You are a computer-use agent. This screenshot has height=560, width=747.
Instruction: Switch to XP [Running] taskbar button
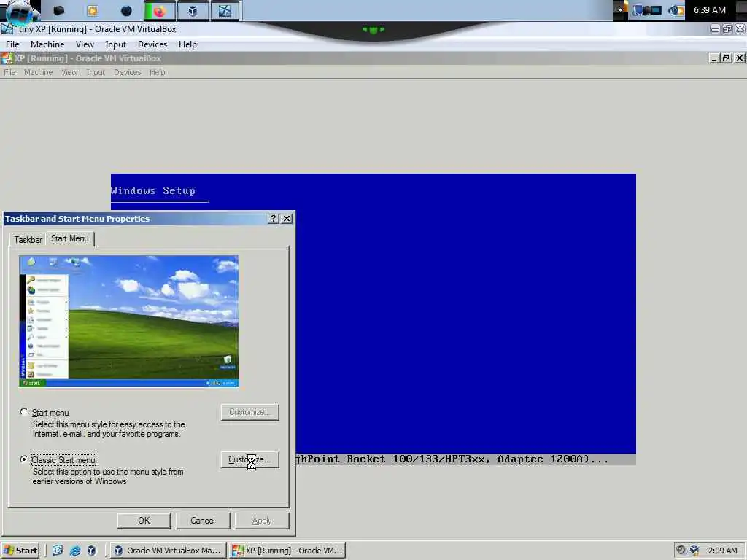287,551
